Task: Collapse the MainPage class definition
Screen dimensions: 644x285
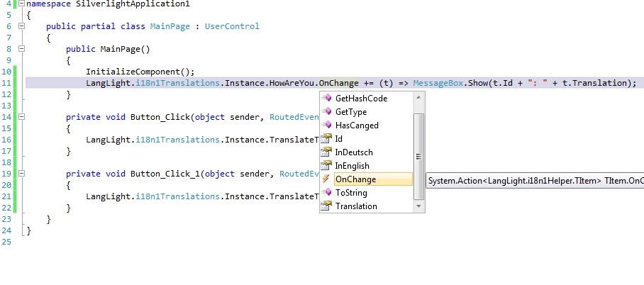Action: pos(22,26)
